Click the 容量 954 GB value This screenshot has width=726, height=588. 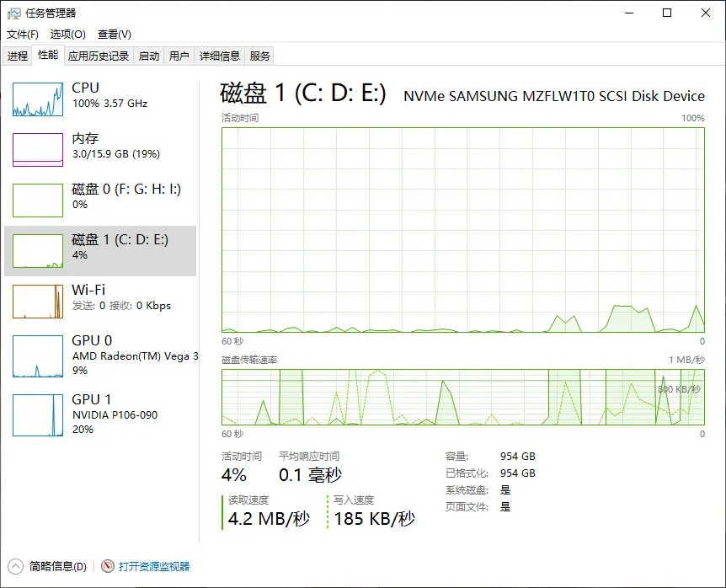pos(518,457)
